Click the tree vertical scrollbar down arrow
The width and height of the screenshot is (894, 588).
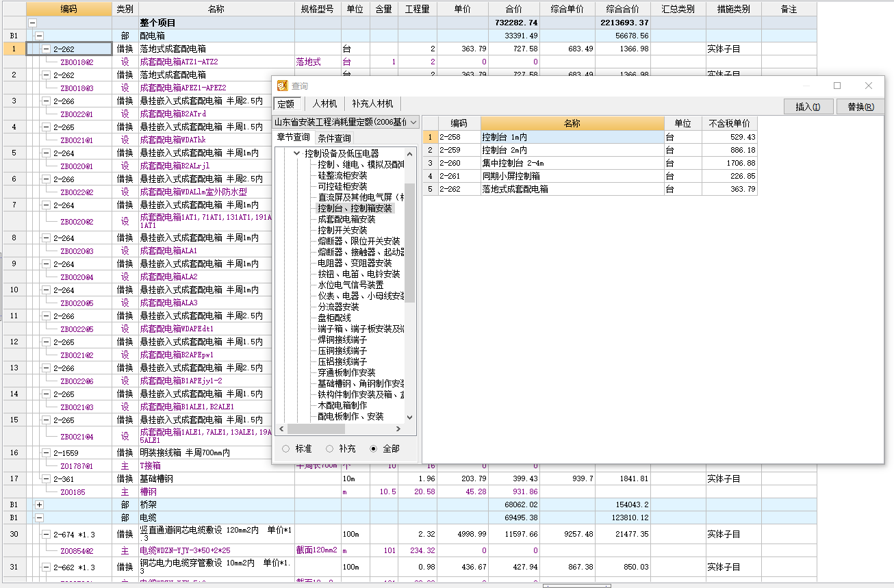click(x=409, y=417)
